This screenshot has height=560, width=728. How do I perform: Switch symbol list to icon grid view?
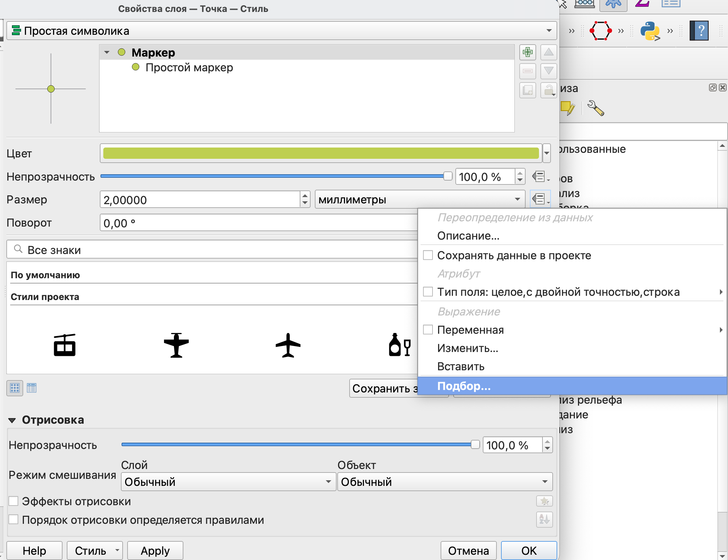pyautogui.click(x=15, y=388)
